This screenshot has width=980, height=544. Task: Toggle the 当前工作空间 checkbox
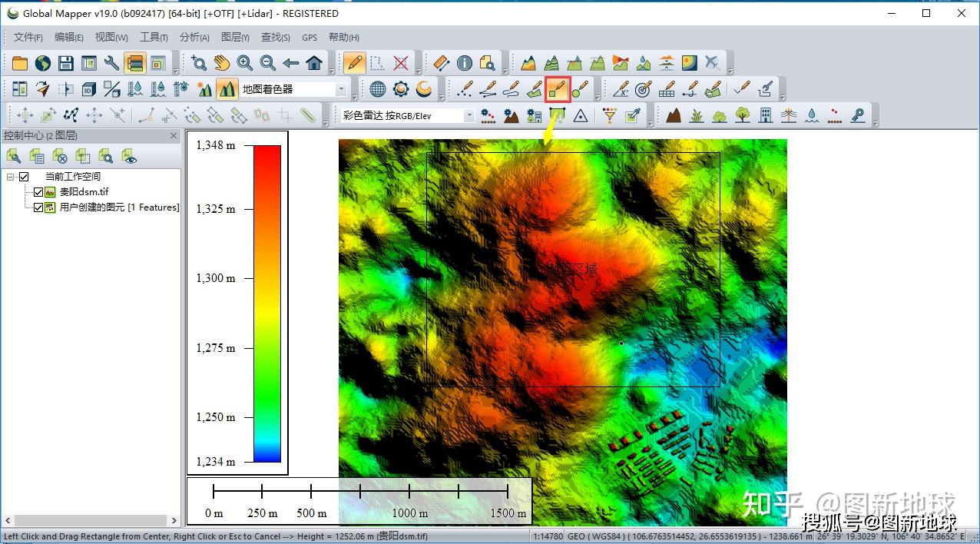(24, 177)
